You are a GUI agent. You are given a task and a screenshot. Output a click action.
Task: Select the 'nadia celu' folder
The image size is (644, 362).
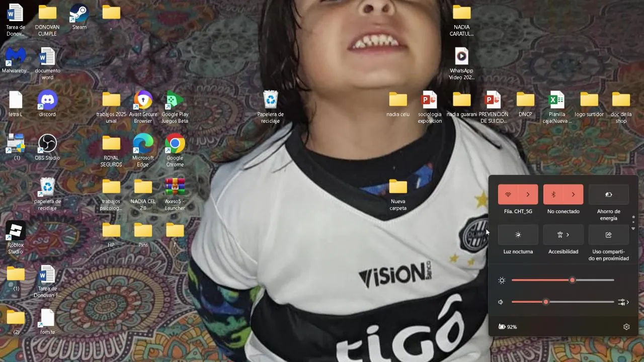click(x=398, y=104)
